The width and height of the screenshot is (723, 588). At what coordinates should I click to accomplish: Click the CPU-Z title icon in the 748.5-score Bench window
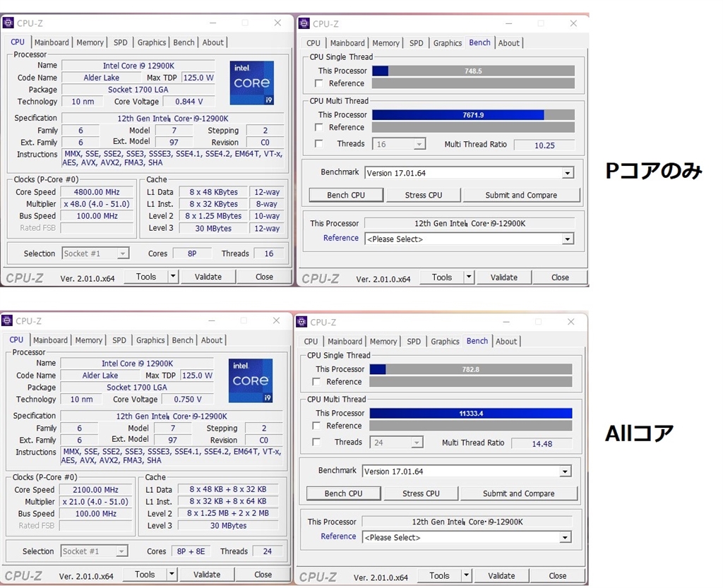tap(304, 23)
